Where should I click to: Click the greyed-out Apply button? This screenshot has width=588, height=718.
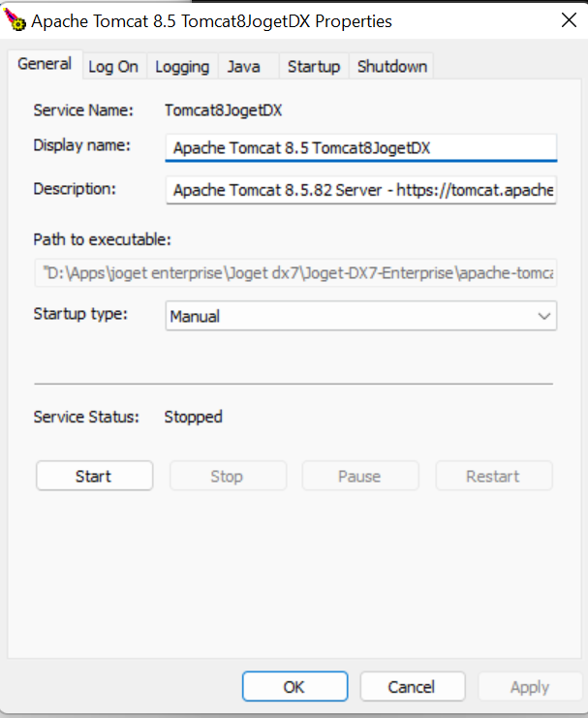pos(530,687)
